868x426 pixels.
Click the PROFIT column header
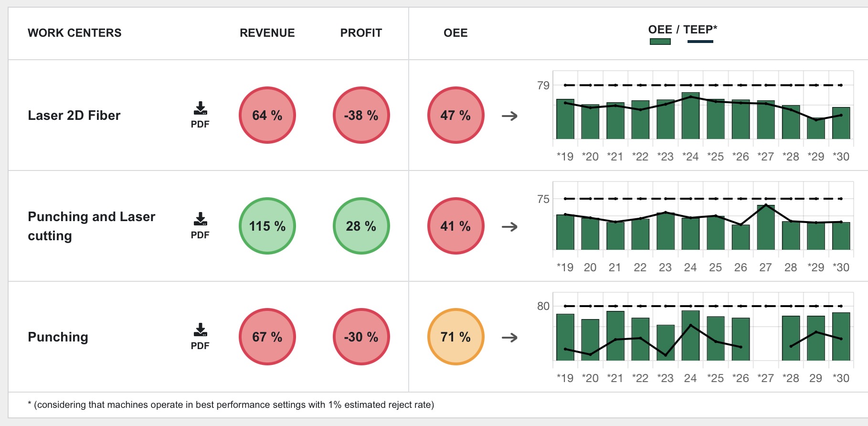[361, 33]
